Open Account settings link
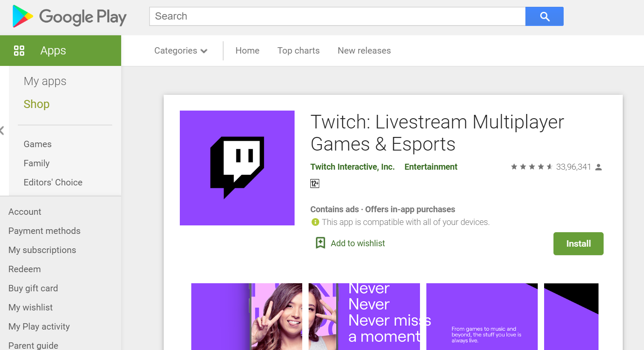 pyautogui.click(x=25, y=212)
